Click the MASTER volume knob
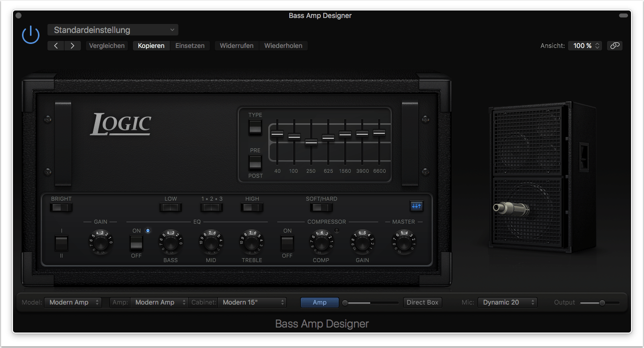The image size is (644, 348). (x=404, y=242)
